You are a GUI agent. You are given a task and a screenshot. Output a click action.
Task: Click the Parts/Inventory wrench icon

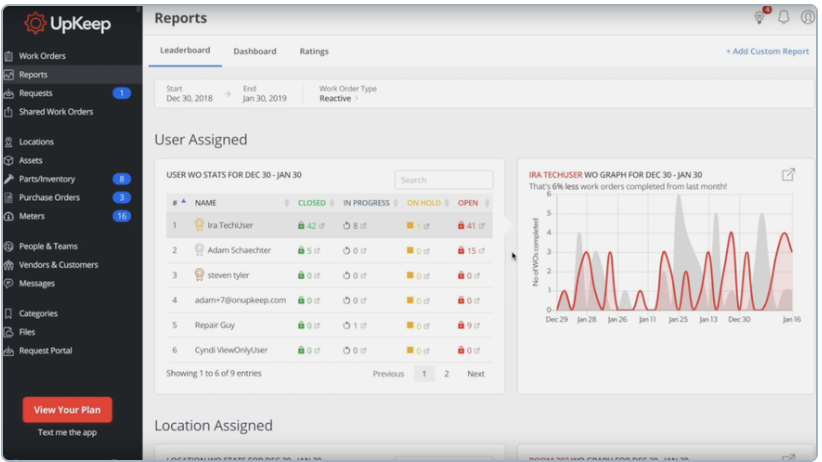point(9,179)
